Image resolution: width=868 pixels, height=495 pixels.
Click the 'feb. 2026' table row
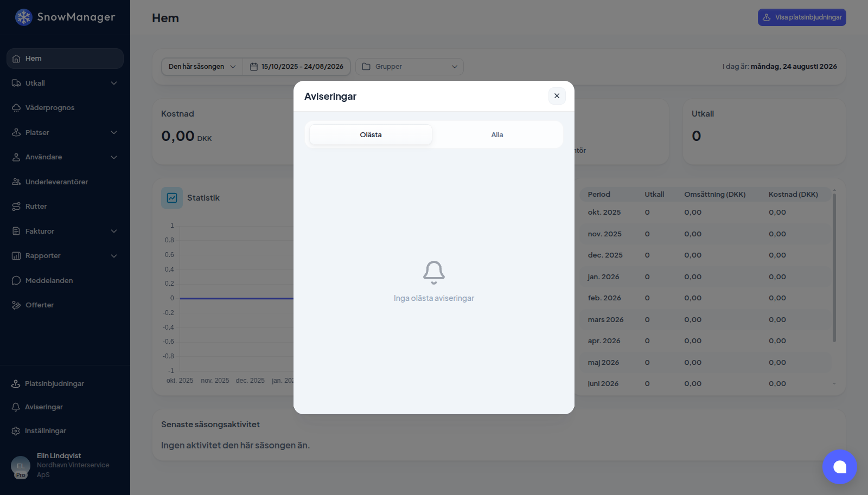[x=705, y=298]
